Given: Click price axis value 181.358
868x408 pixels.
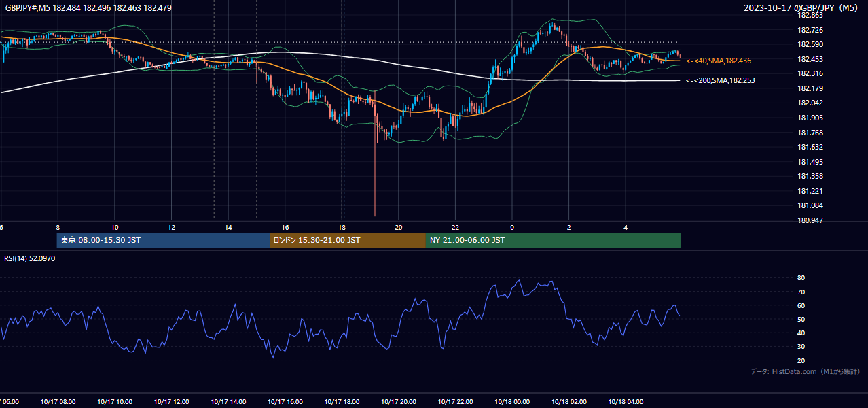Looking at the screenshot, I should tap(810, 176).
